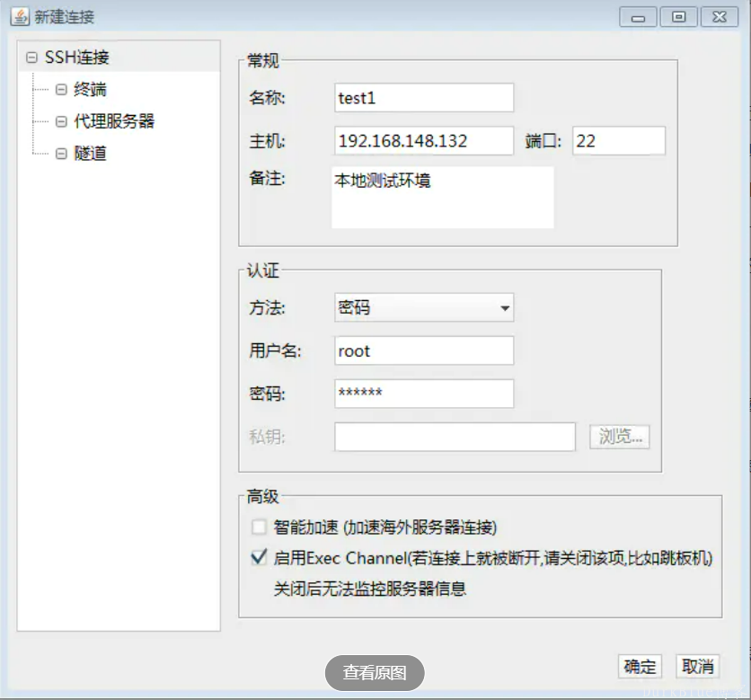
Task: Enable the 智能加速 checkbox
Action: click(260, 527)
